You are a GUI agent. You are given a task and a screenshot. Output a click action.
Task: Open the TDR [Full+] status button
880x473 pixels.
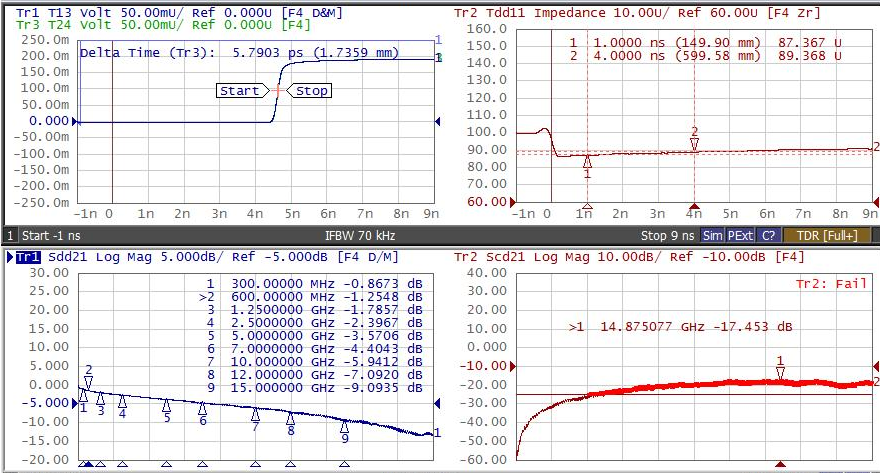click(x=826, y=236)
